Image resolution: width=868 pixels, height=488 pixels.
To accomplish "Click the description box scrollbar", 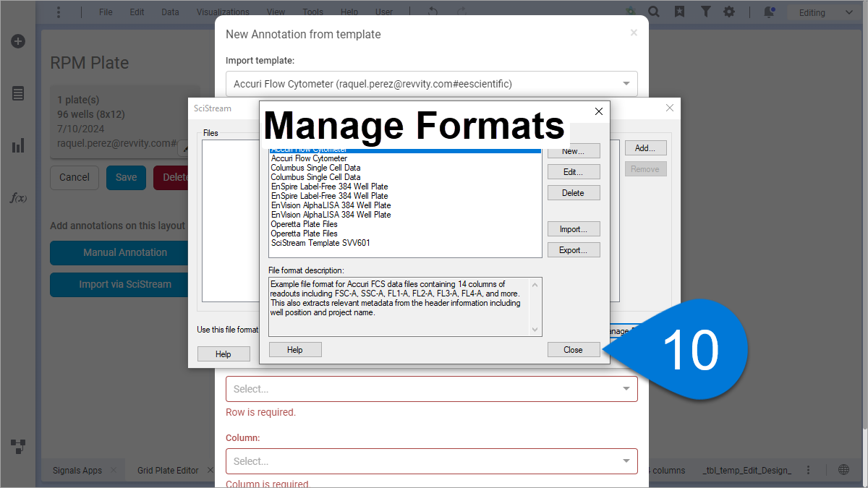I will pyautogui.click(x=536, y=307).
